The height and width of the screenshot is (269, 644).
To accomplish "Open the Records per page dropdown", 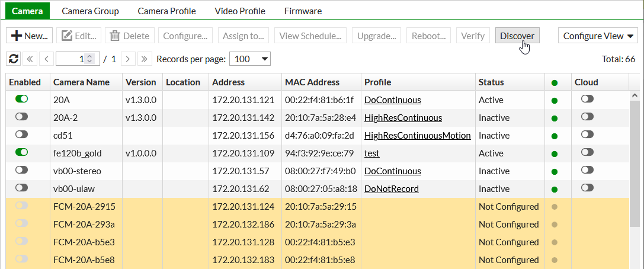I will 249,59.
